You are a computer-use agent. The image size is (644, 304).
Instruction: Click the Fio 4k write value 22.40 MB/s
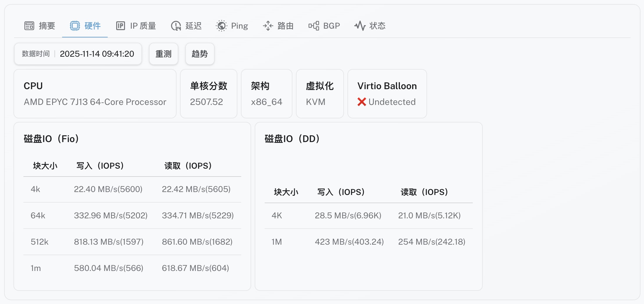(108, 189)
